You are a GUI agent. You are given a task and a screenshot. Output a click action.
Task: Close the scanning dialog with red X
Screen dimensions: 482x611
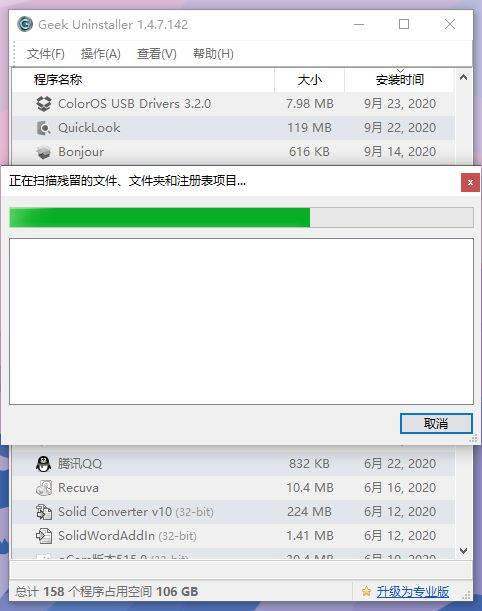[x=470, y=183]
